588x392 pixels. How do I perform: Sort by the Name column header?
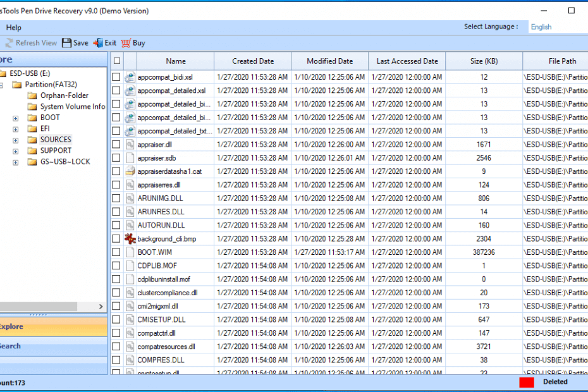pos(176,61)
